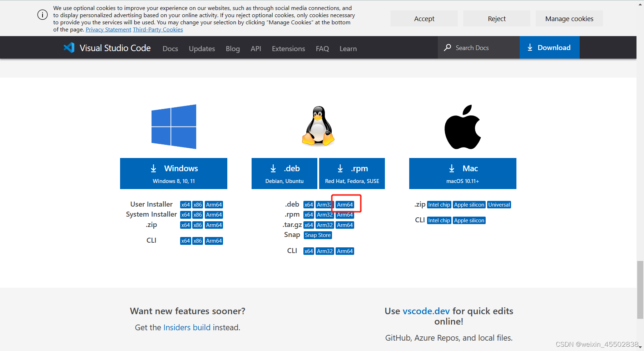Focus the Search Docs field
644x351 pixels.
479,48
